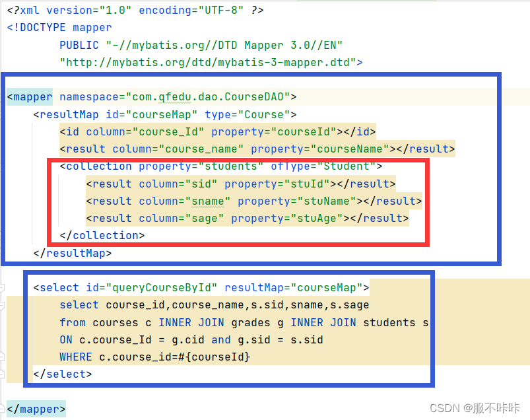Image resolution: width=530 pixels, height=420 pixels.
Task: Click INNER JOIN before students s
Action: click(323, 323)
